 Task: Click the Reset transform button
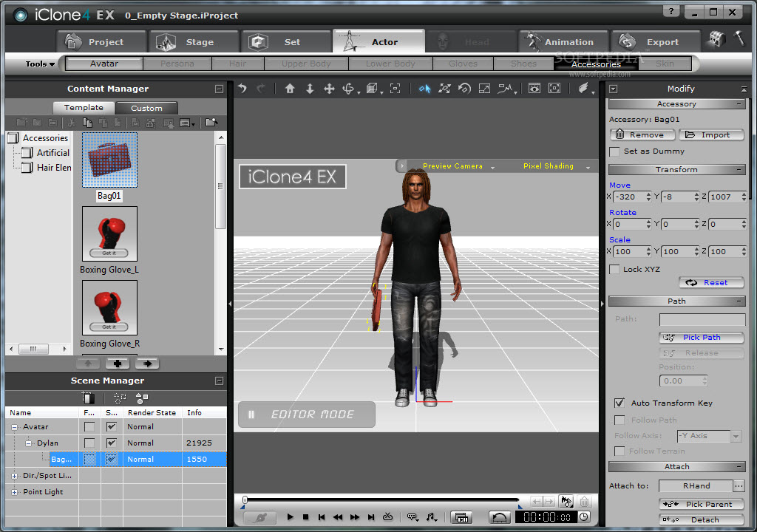[x=711, y=282]
